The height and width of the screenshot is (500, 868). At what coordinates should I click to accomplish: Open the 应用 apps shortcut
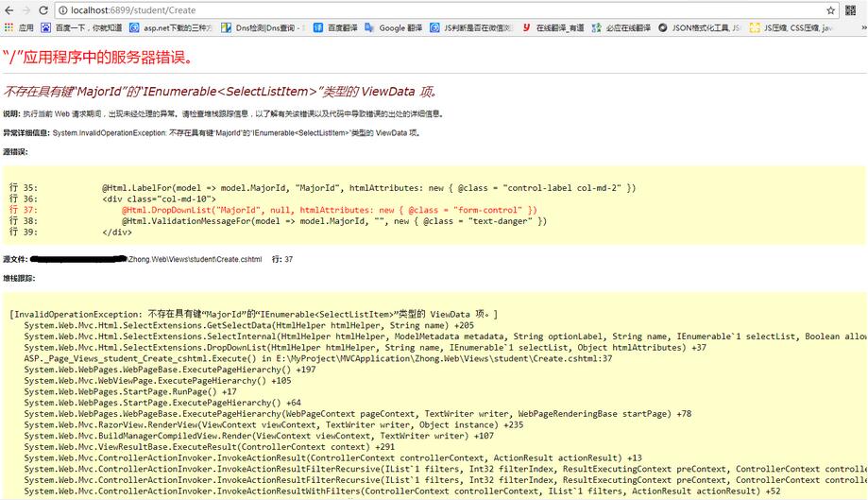[18, 28]
